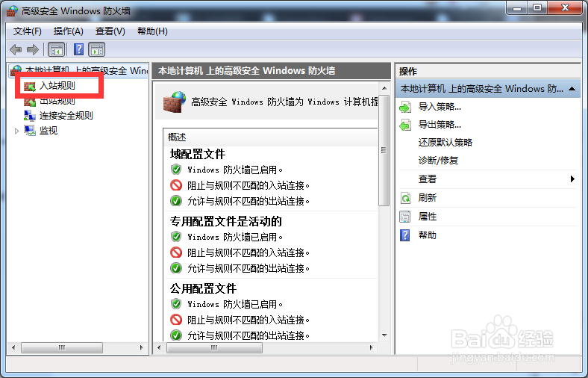
Task: Click the tree pane horizontal scroll left arrow
Action: click(x=13, y=347)
